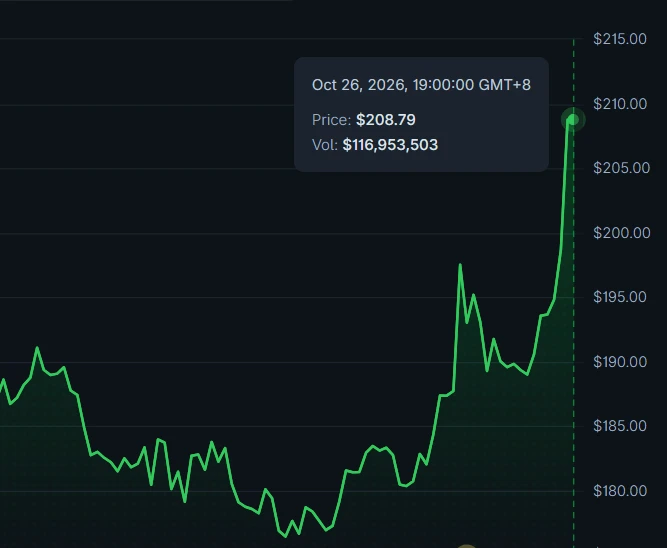Click the $195.00 axis label
The width and height of the screenshot is (667, 548).
tap(620, 297)
